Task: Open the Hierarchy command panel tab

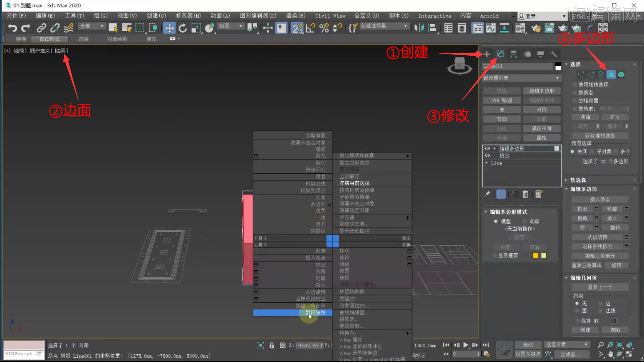Action: click(514, 54)
